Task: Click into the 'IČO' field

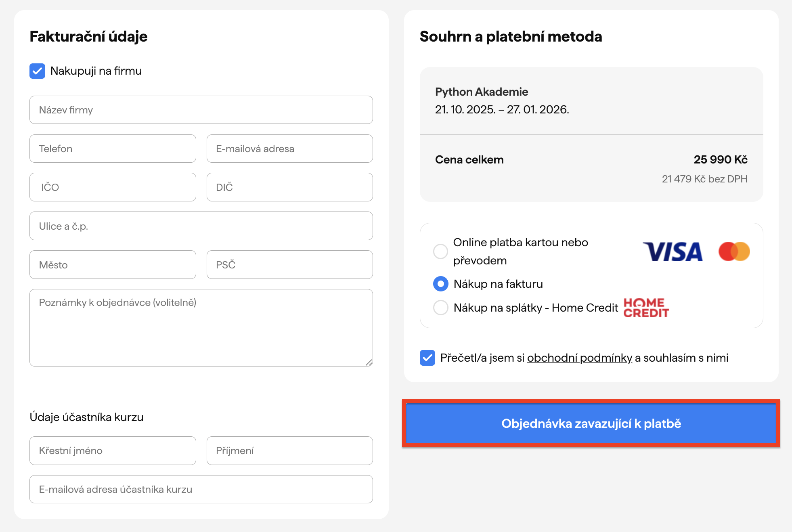Action: 113,187
